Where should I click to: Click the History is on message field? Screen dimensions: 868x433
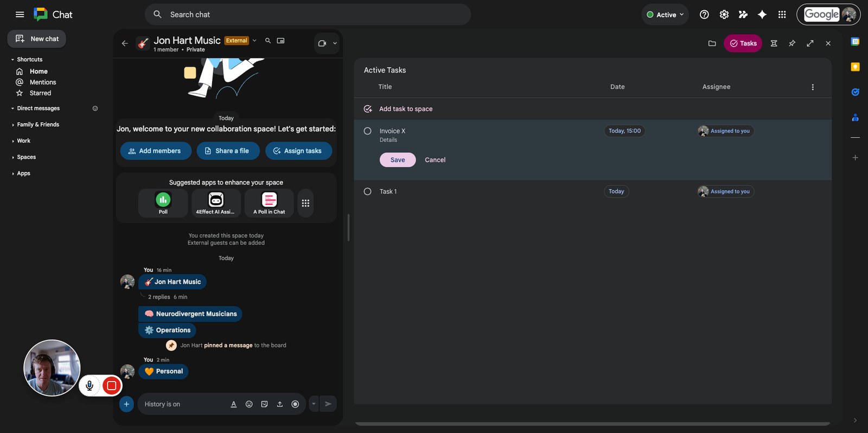click(182, 404)
